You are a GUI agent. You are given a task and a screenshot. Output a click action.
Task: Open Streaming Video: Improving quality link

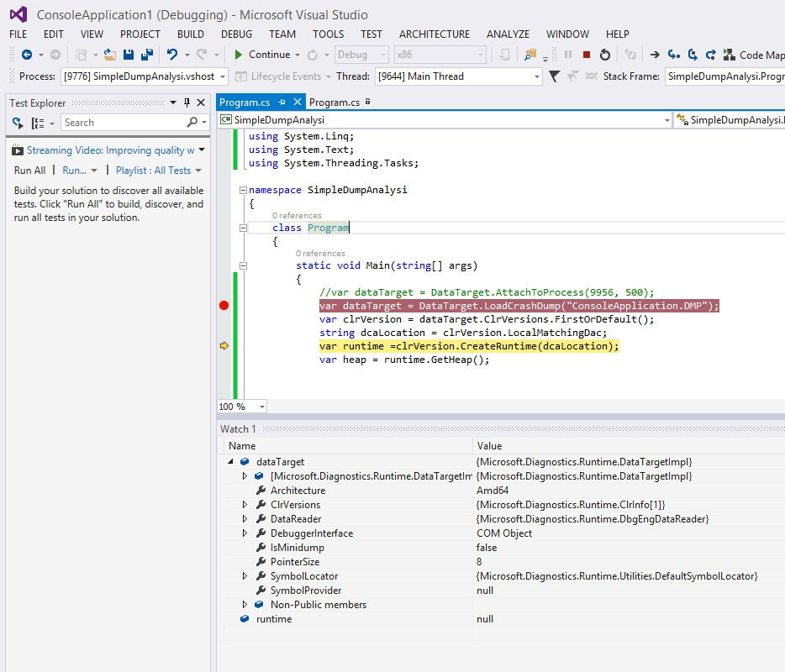tap(110, 150)
